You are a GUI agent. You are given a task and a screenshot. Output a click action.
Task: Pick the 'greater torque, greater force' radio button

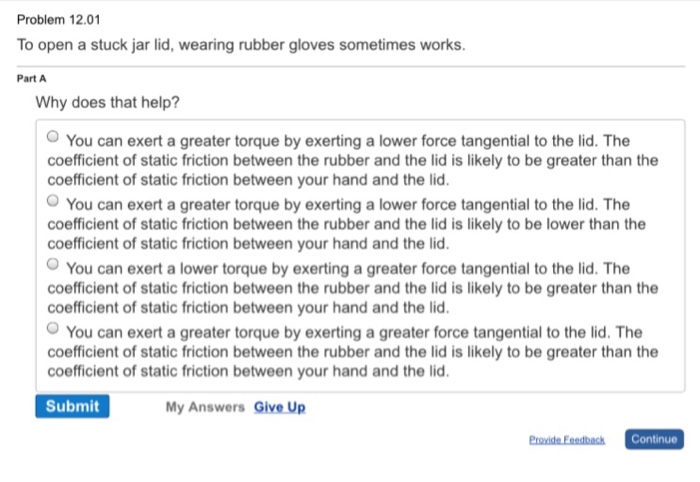click(x=54, y=329)
